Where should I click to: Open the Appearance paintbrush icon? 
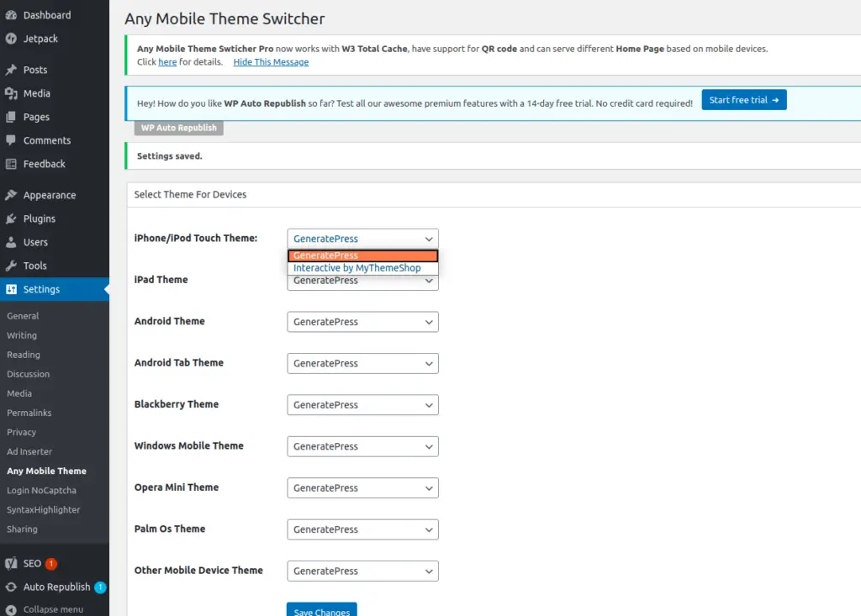pyautogui.click(x=12, y=195)
